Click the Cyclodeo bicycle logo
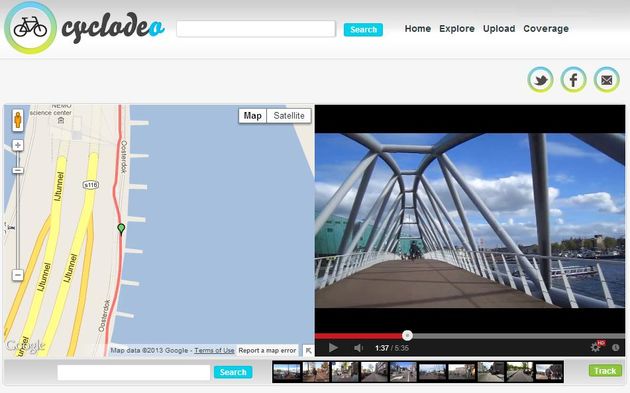The height and width of the screenshot is (393, 630). tap(30, 28)
